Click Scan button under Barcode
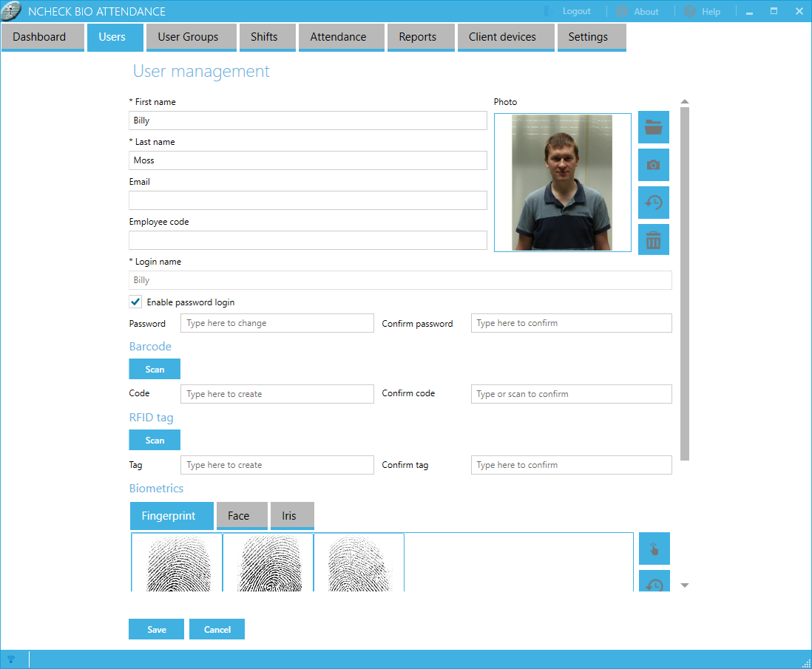The width and height of the screenshot is (812, 669). pos(155,369)
